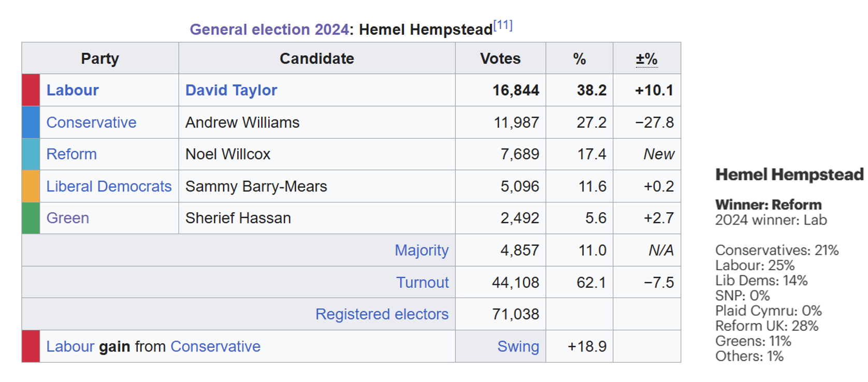
Task: Open the Liberal Democrats link
Action: [109, 186]
